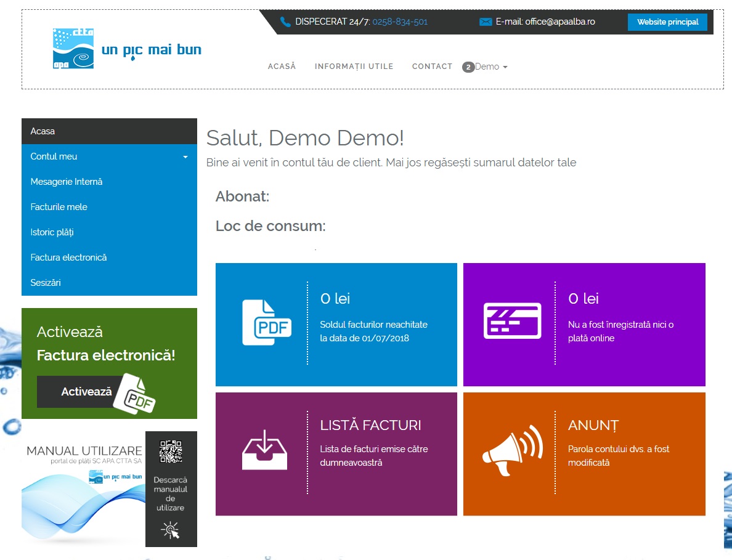This screenshot has height=560, width=732.
Task: Open the Manual Utilizare banner image
Action: tap(84, 487)
